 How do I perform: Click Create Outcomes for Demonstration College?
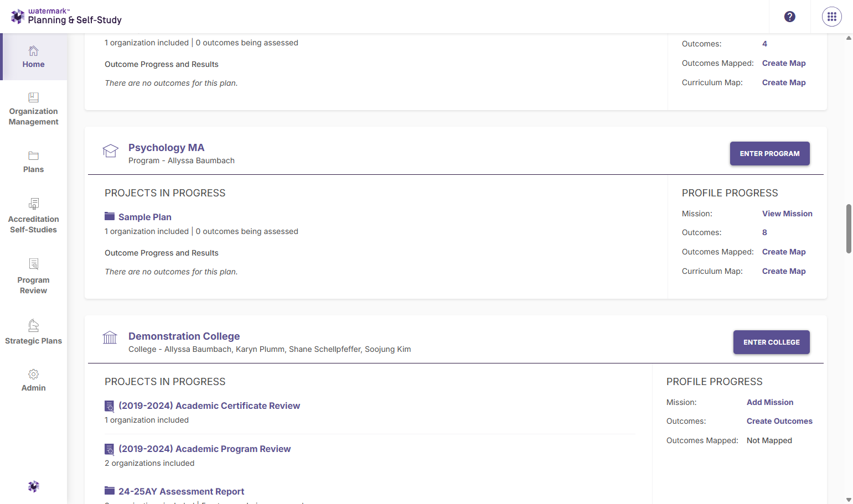click(779, 421)
